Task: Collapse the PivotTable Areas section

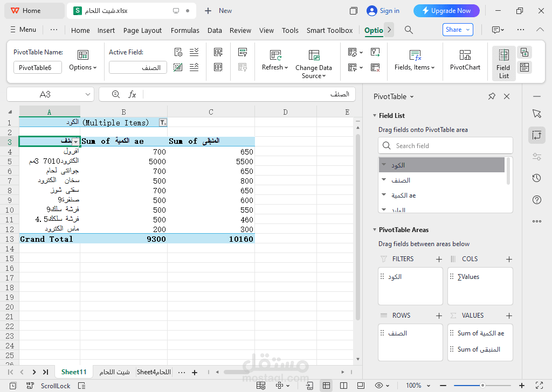Action: (375, 230)
